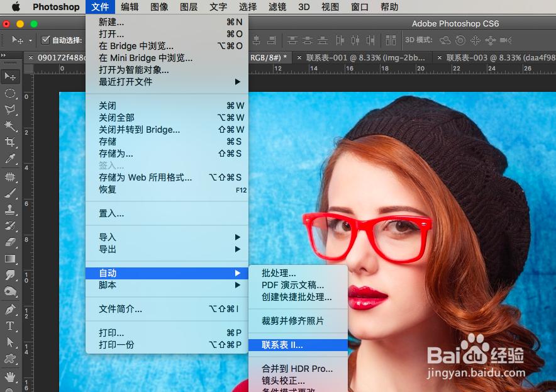
Task: Click Distribute Top Edges icon
Action: point(292,40)
